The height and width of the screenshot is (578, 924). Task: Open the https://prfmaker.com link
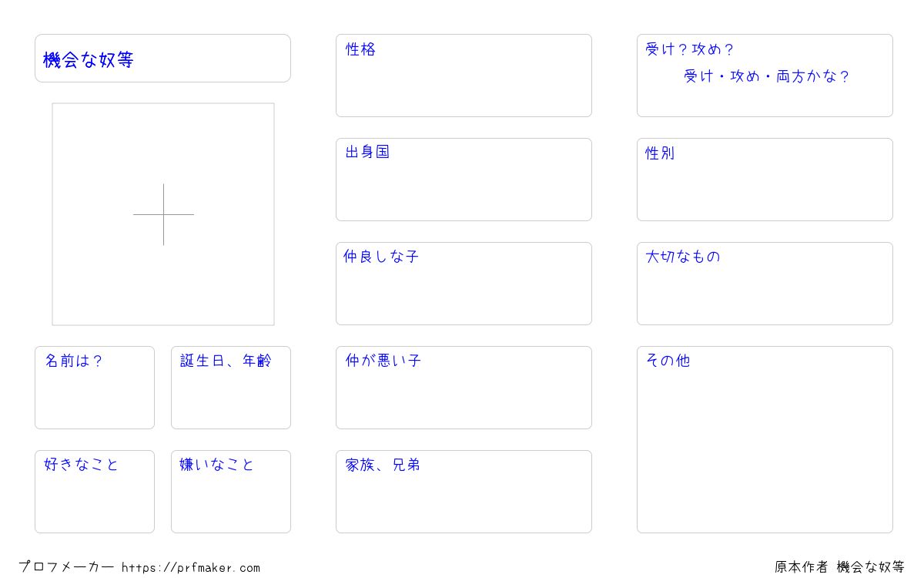[191, 568]
